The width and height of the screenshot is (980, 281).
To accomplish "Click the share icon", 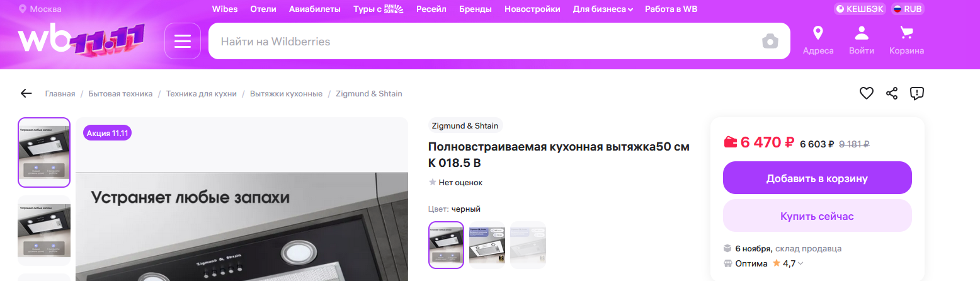I will point(892,93).
